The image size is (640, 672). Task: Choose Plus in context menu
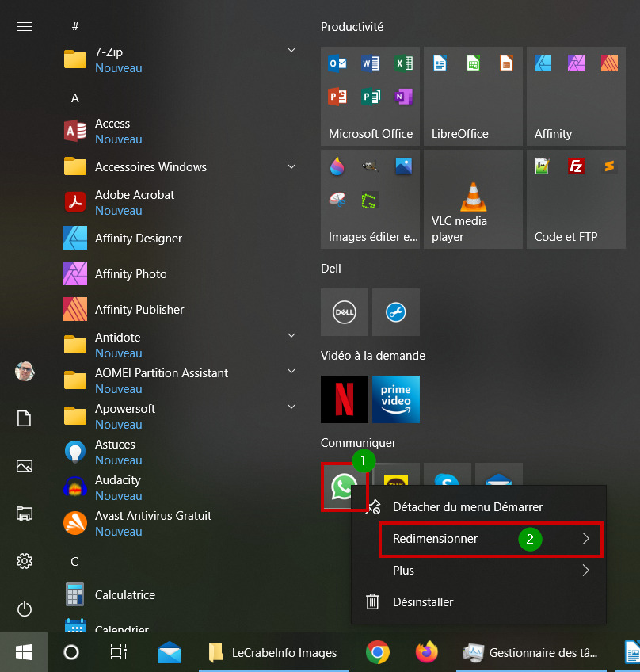[478, 571]
